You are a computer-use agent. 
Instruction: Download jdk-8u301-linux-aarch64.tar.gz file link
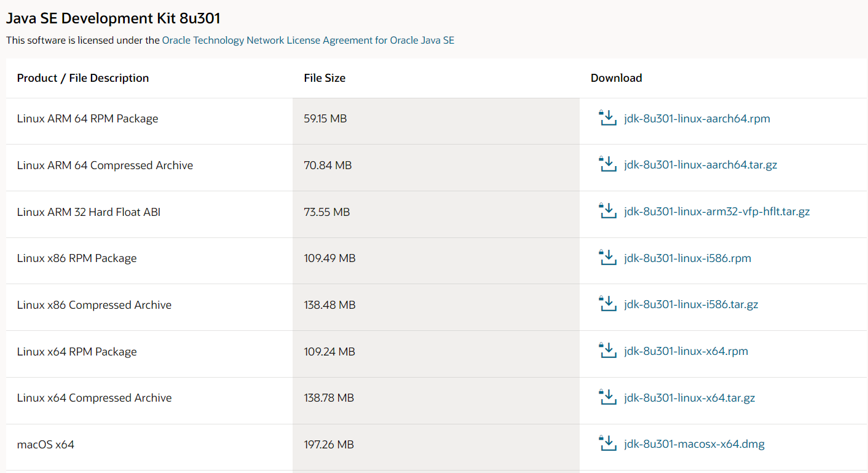coord(700,165)
